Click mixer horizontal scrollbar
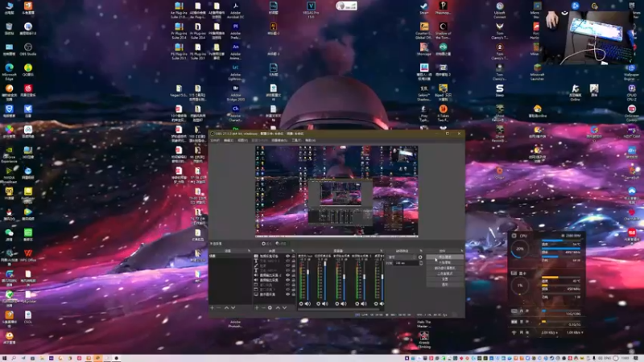This screenshot has width=644, height=362. point(338,310)
